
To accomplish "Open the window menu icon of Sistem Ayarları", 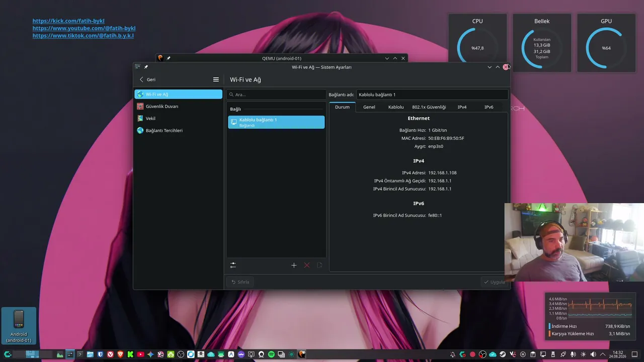I will 138,67.
